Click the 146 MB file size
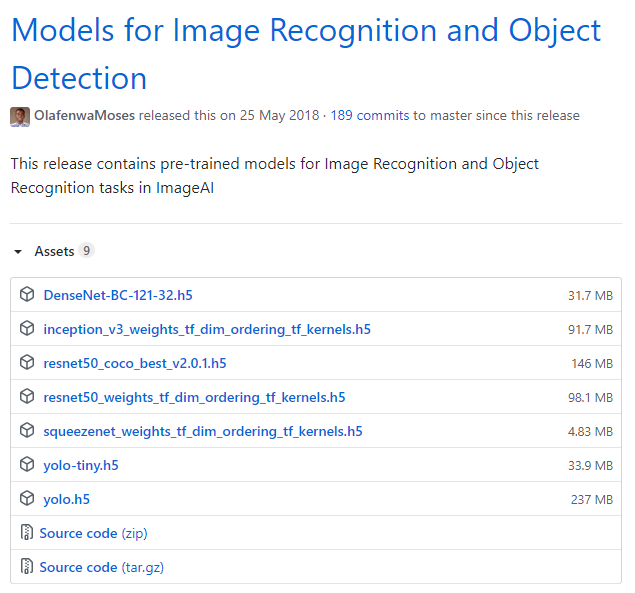635x593 pixels. (x=592, y=364)
